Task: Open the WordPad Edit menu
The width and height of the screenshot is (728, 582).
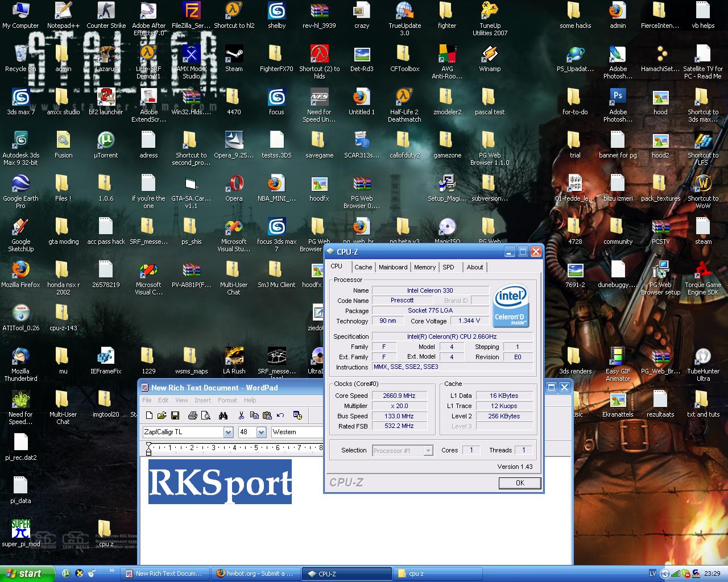Action: point(163,400)
